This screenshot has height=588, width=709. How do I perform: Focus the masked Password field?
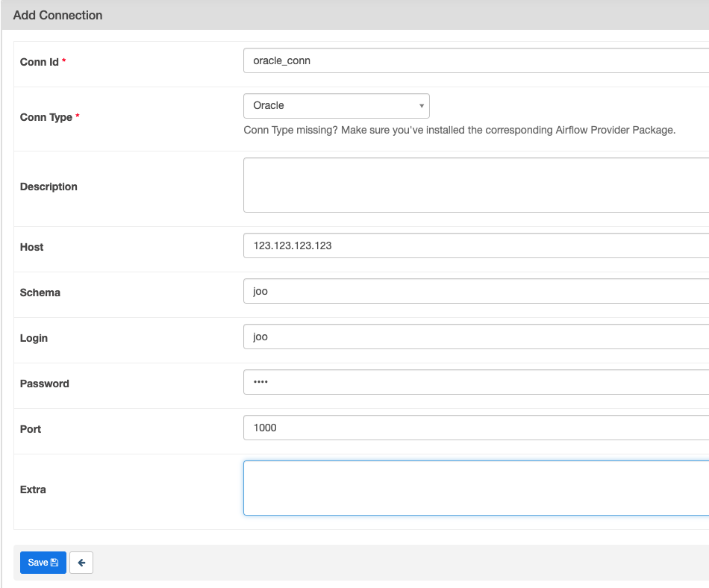tap(476, 382)
